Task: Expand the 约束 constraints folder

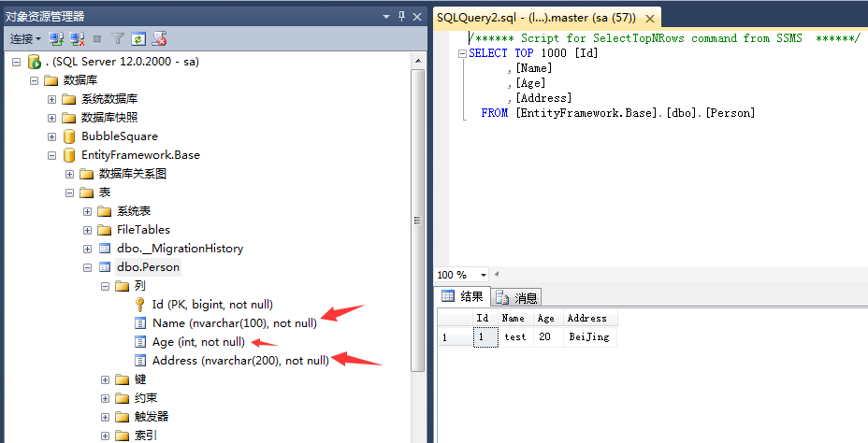Action: pos(105,398)
